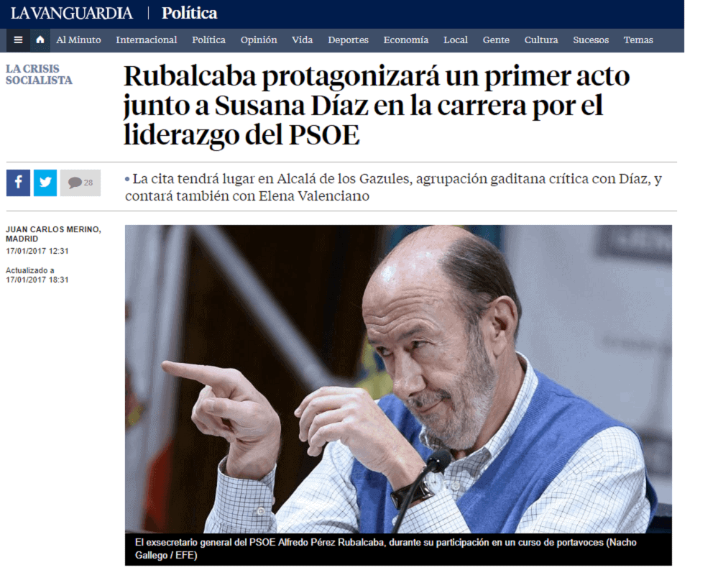Open the Gente section
This screenshot has height=588, width=718.
[x=496, y=40]
